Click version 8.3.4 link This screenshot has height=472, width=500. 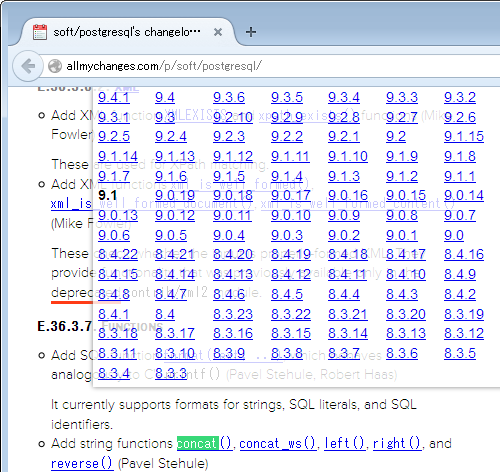114,373
